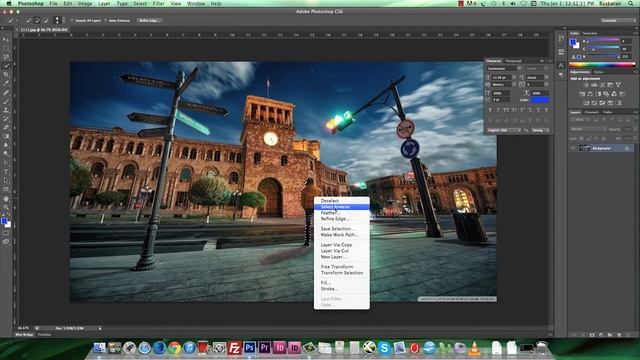
Task: Add a Levels adjustment
Action: (x=594, y=85)
